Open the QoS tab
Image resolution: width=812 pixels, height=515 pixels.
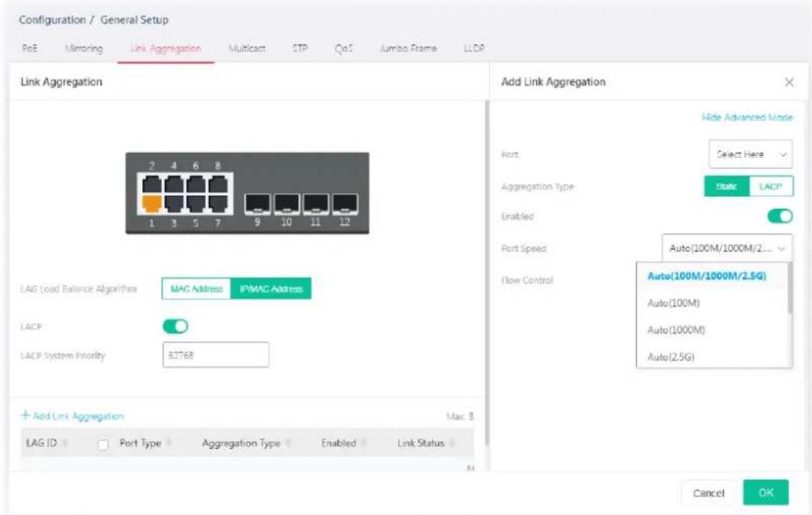point(344,48)
